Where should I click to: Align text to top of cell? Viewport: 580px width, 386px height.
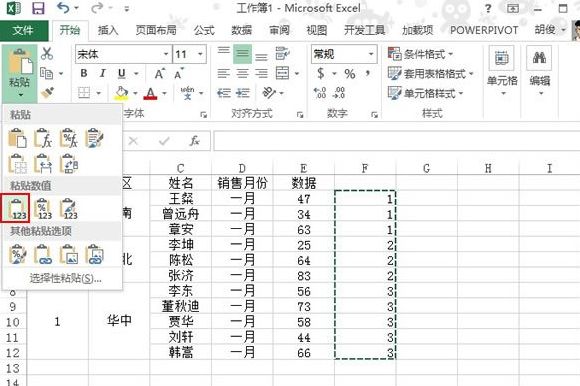pos(223,51)
